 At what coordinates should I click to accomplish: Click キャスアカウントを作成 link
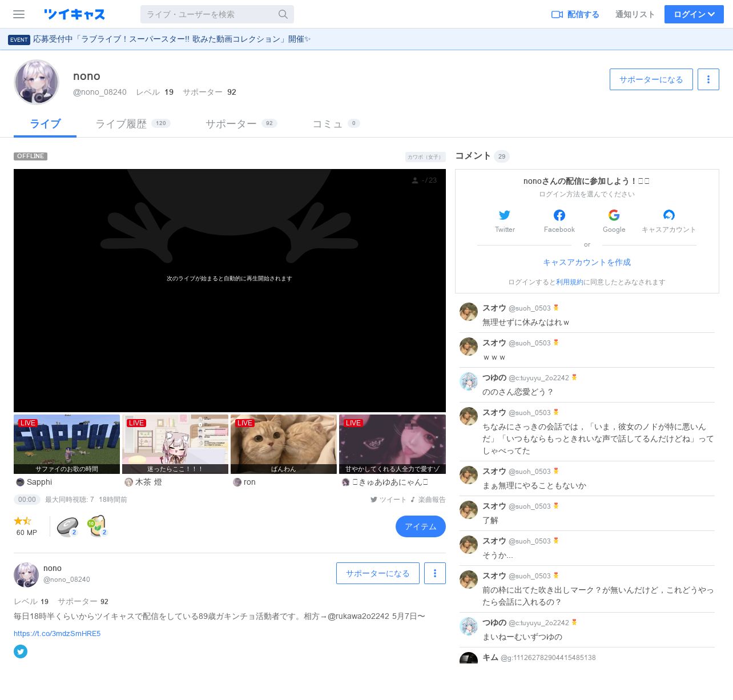tap(587, 262)
